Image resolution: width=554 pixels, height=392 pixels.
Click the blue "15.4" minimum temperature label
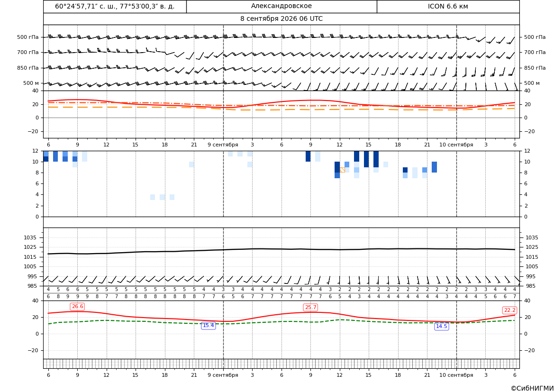(x=208, y=325)
